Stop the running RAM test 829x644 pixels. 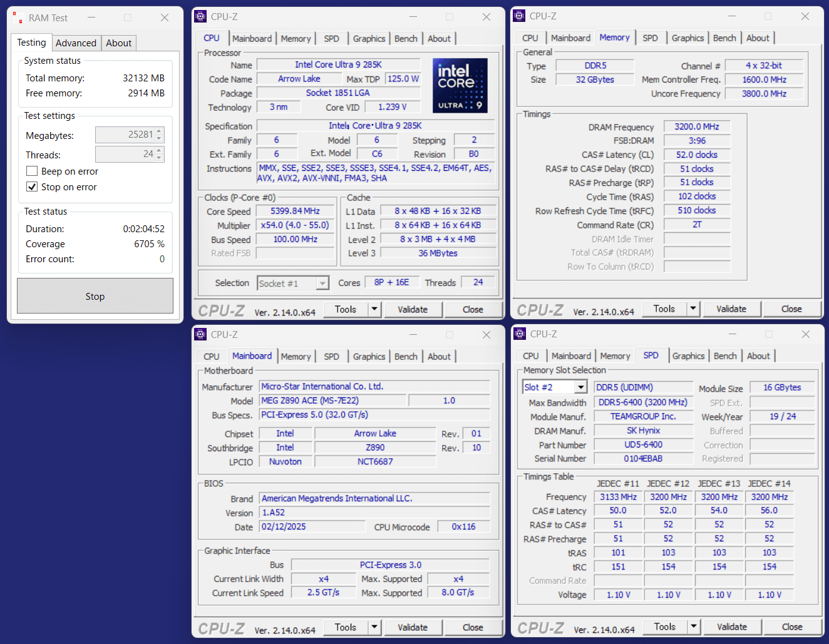tap(95, 296)
